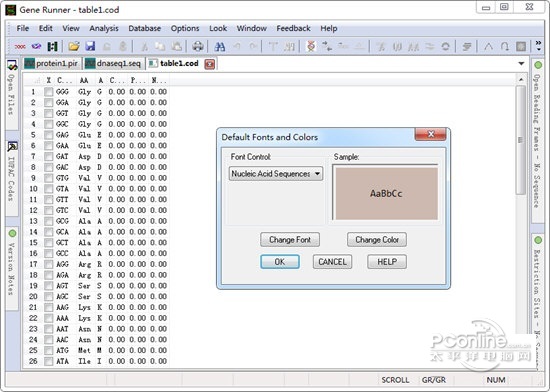Viewport: 550px width, 392px height.
Task: Tick the checkbox for row 21, codon AAG
Action: (x=48, y=308)
